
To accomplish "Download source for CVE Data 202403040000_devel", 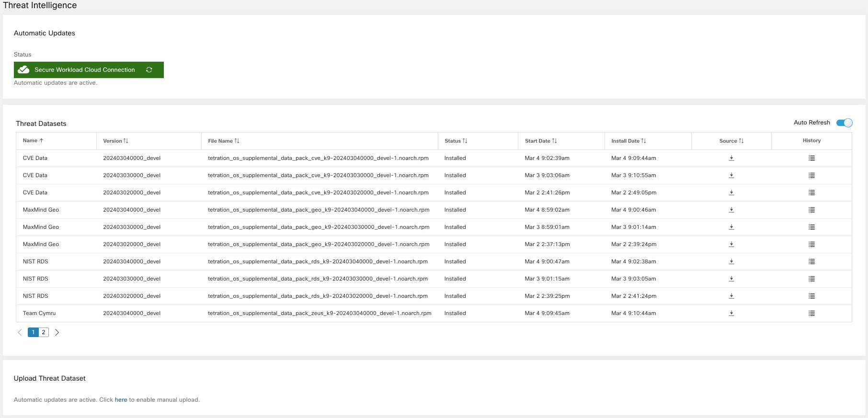I will click(x=731, y=158).
